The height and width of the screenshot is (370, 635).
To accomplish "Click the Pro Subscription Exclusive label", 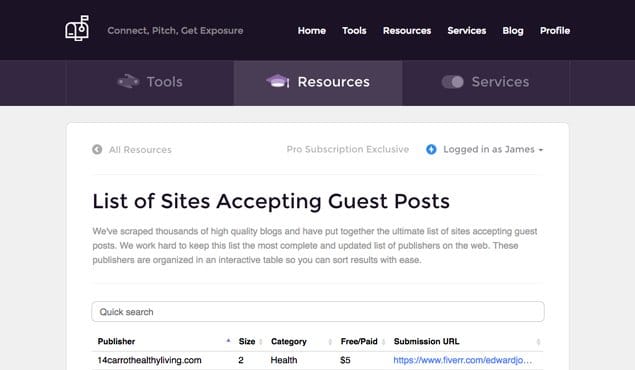I will (x=347, y=149).
